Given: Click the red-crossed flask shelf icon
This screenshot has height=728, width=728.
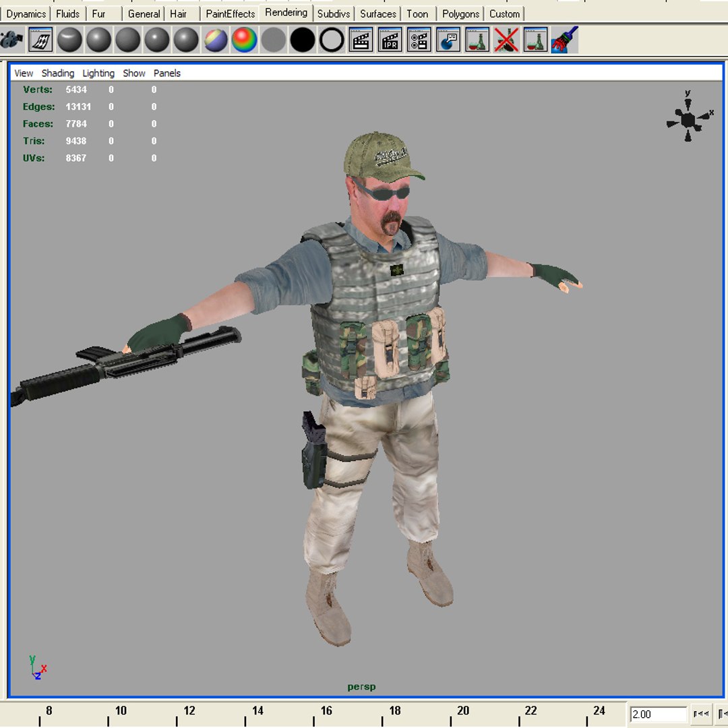Looking at the screenshot, I should tap(506, 40).
